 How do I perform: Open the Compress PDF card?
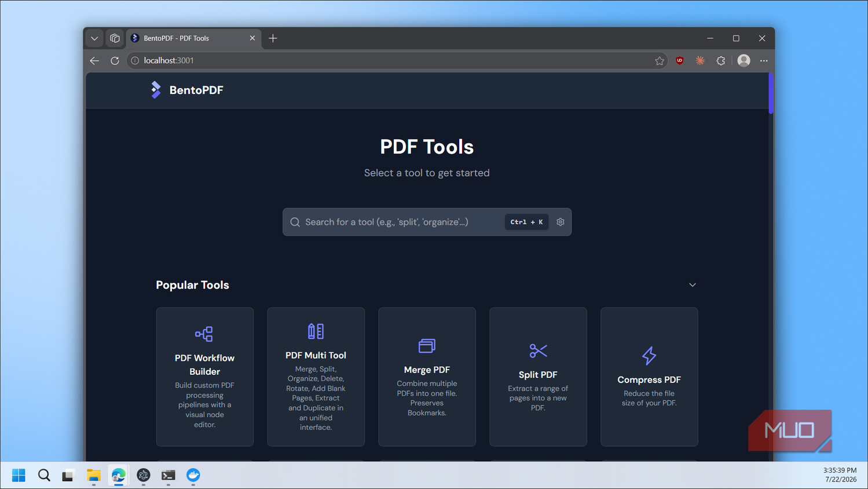click(650, 377)
